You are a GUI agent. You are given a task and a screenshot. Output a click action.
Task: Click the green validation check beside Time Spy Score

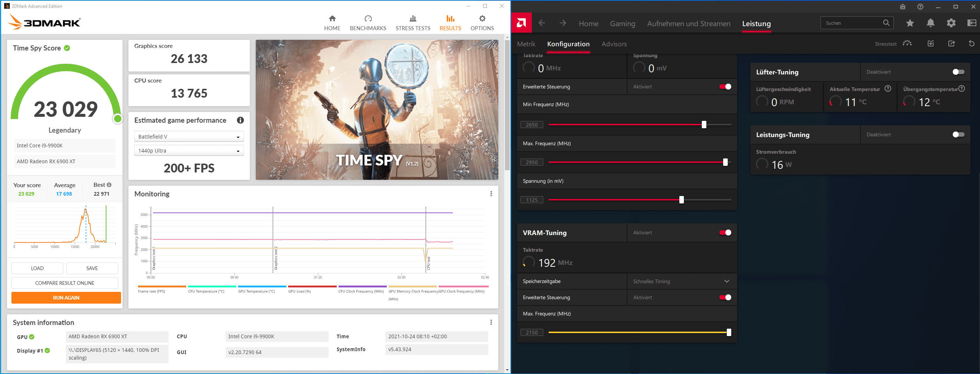coord(67,48)
